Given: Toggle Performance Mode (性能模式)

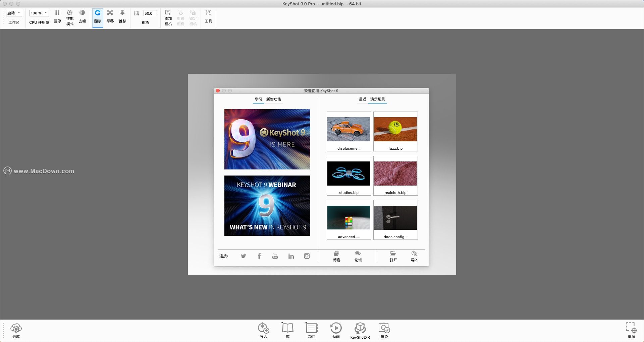Looking at the screenshot, I should 70,17.
